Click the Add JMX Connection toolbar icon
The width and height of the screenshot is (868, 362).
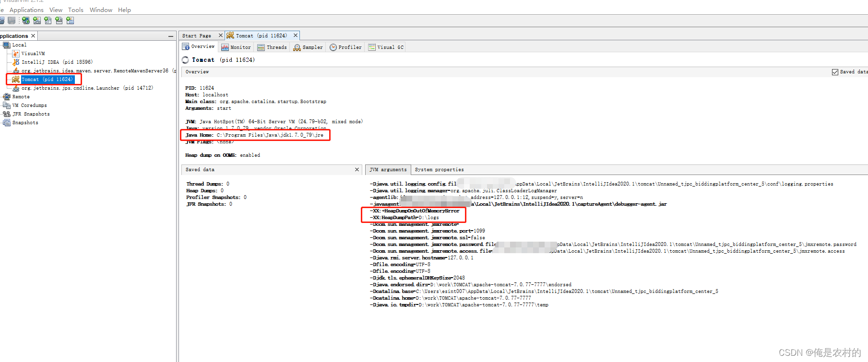(x=37, y=21)
